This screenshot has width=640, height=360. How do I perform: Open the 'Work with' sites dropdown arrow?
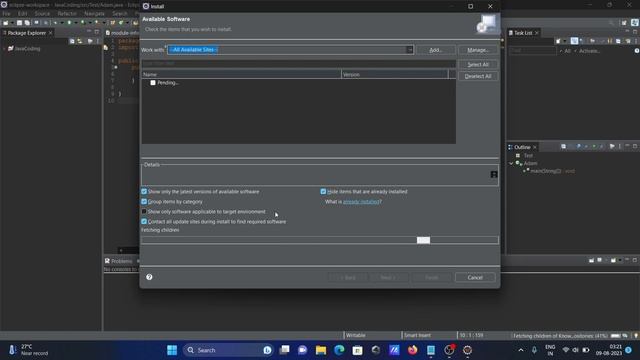410,50
